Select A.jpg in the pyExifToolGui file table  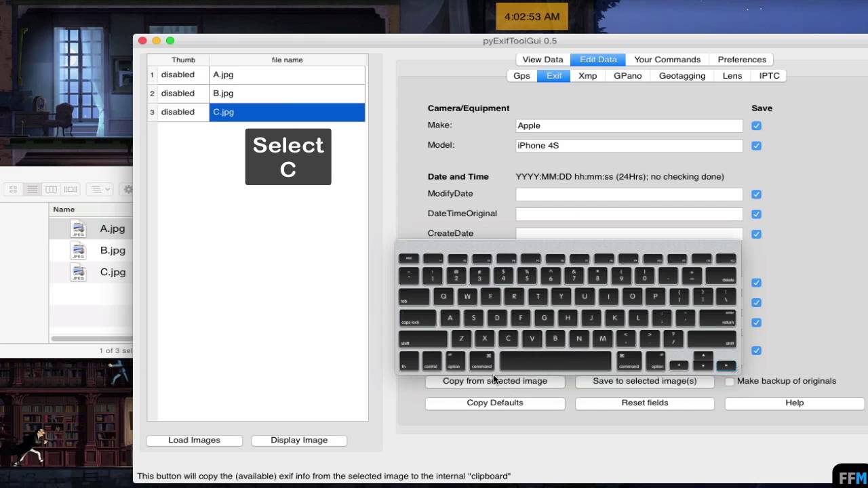tap(288, 75)
